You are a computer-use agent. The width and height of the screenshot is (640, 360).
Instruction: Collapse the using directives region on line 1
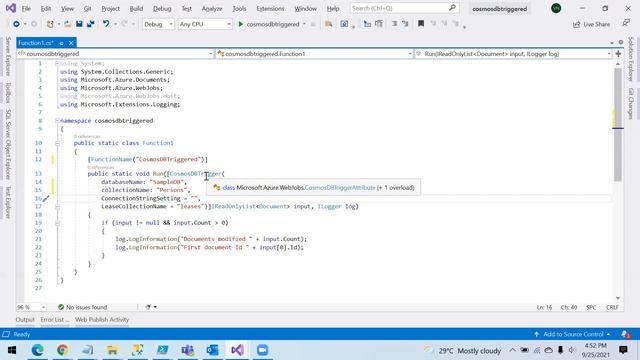click(x=57, y=64)
